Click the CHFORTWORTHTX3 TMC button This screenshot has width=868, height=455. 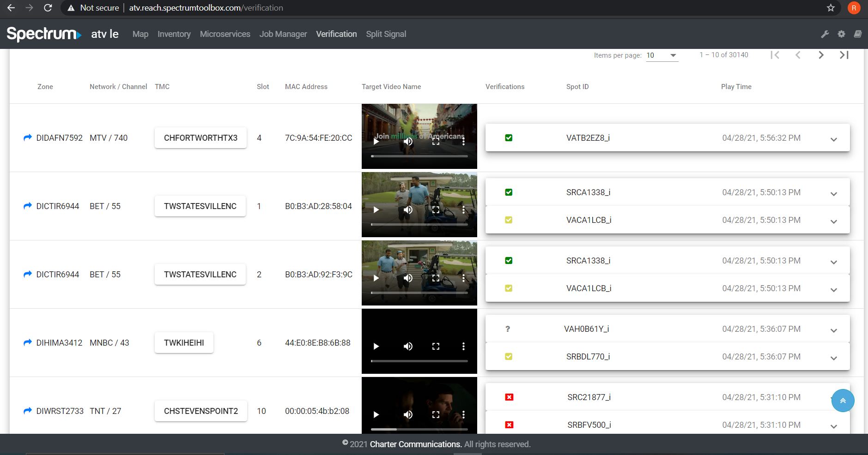pos(200,138)
